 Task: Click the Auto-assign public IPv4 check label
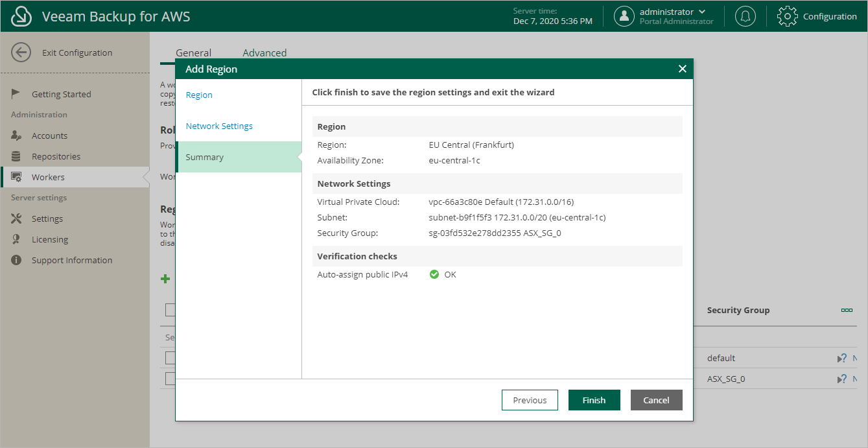click(x=362, y=274)
